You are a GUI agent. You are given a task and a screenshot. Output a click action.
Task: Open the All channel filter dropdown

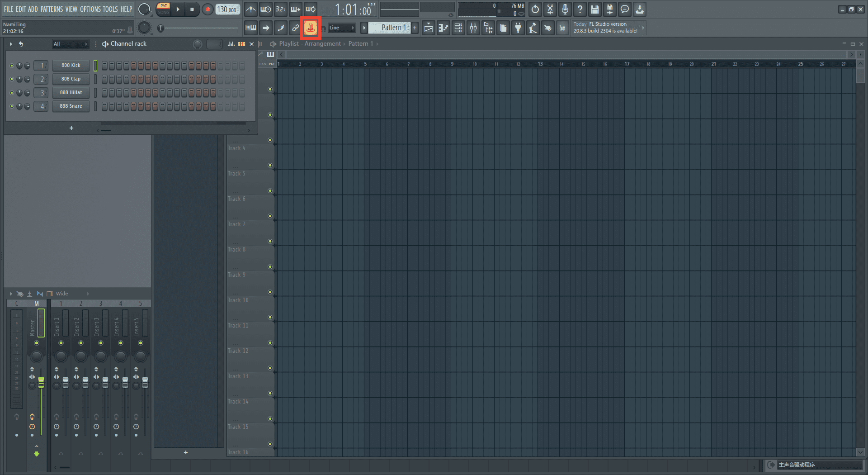pos(70,44)
